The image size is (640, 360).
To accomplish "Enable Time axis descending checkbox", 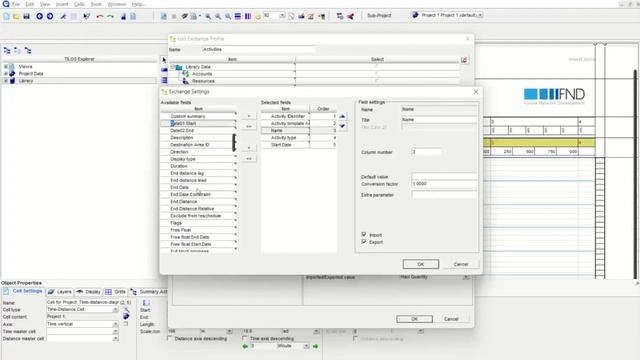I will (x=245, y=338).
